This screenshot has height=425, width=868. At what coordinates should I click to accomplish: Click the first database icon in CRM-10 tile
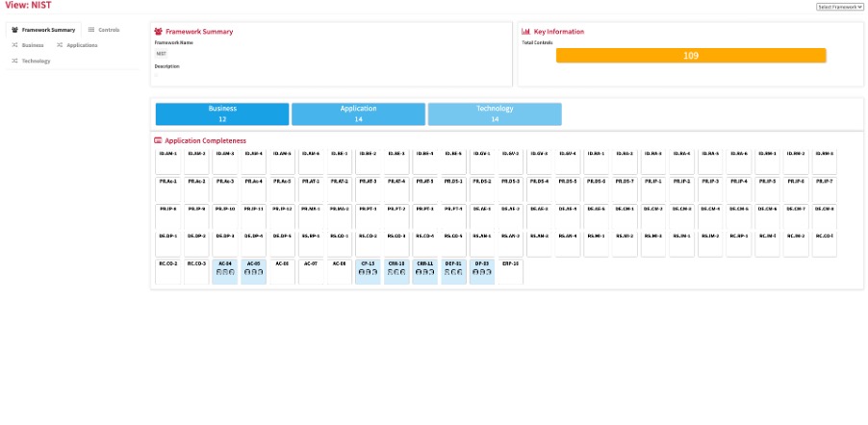point(390,272)
